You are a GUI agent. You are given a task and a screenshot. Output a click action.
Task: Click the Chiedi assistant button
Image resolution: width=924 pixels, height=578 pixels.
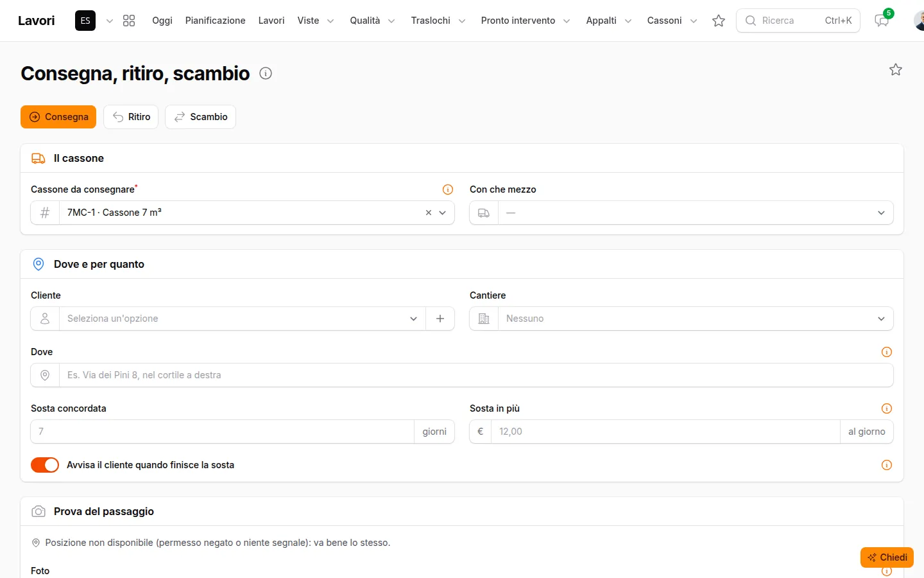tap(887, 557)
